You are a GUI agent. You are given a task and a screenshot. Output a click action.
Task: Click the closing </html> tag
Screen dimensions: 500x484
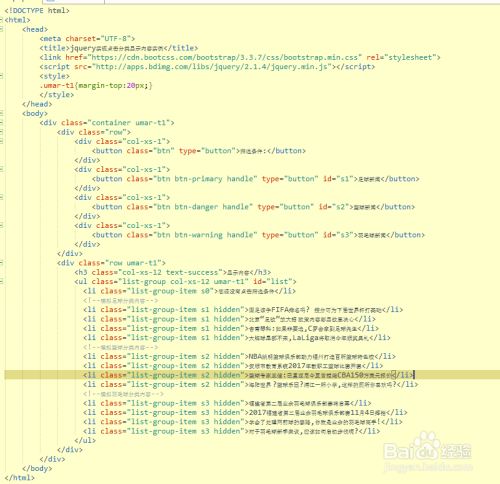pyautogui.click(x=20, y=478)
